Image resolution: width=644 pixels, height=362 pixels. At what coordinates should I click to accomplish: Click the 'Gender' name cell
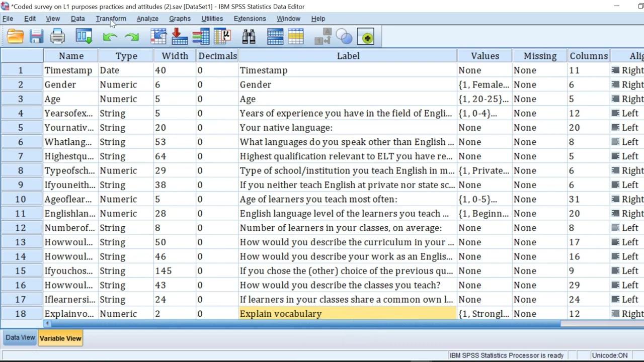tap(71, 84)
